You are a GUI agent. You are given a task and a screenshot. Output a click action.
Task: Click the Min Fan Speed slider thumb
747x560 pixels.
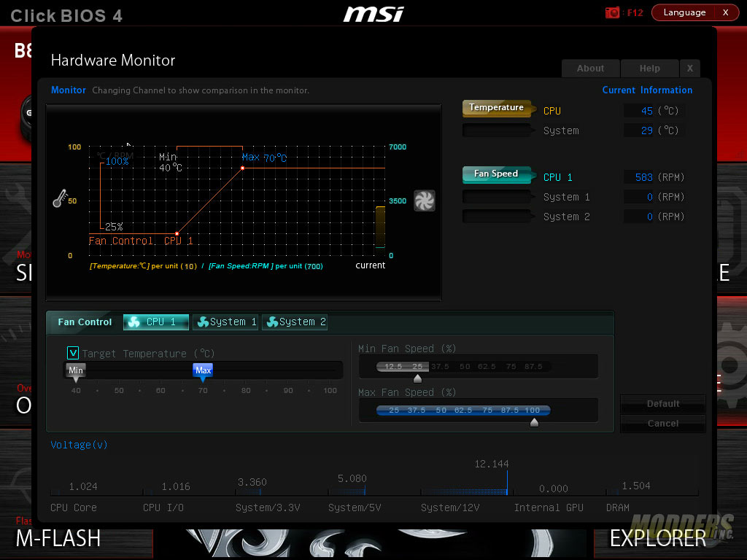coord(417,378)
